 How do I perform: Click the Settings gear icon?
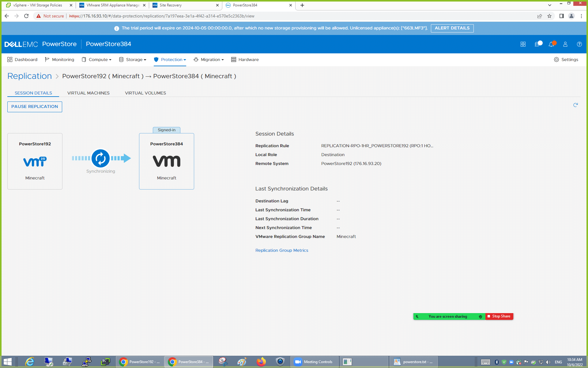(x=556, y=59)
